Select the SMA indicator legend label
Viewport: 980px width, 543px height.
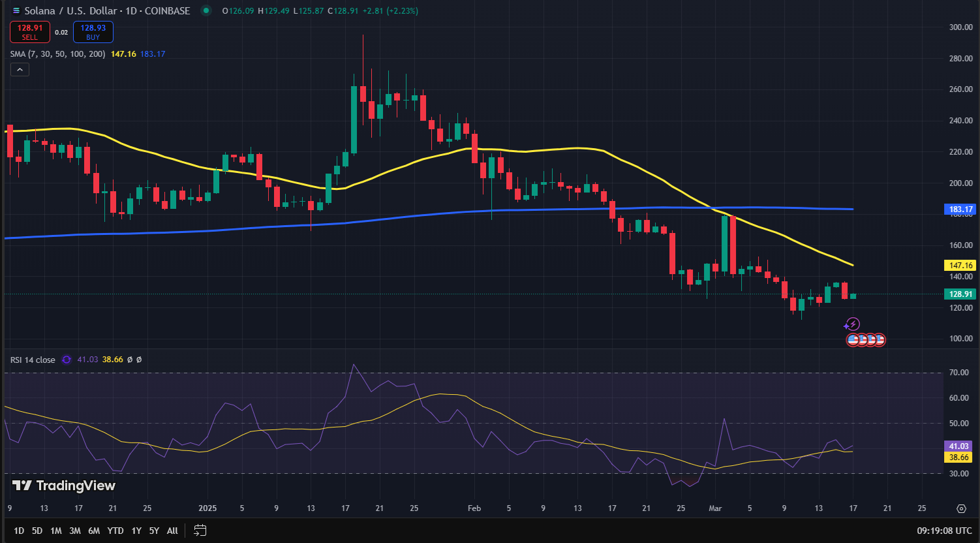point(57,54)
